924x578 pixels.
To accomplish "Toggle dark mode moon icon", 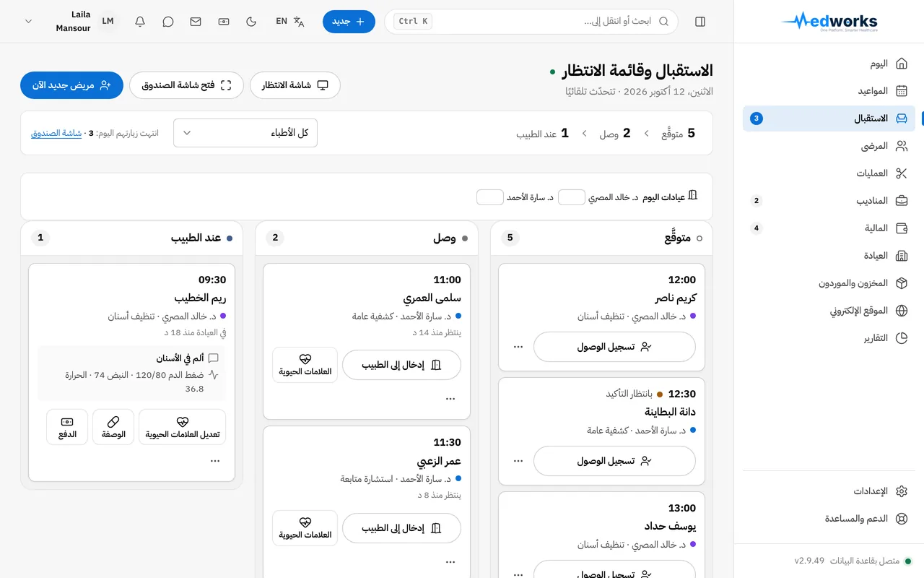I will point(251,22).
